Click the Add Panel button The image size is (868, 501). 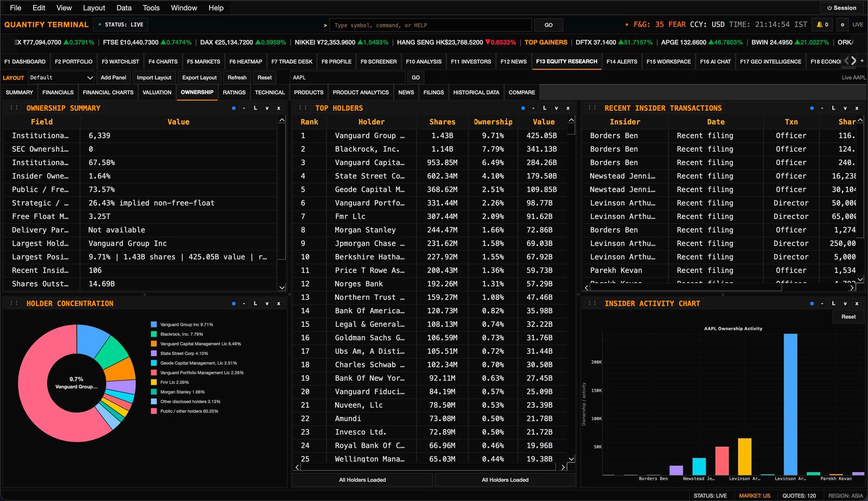113,78
